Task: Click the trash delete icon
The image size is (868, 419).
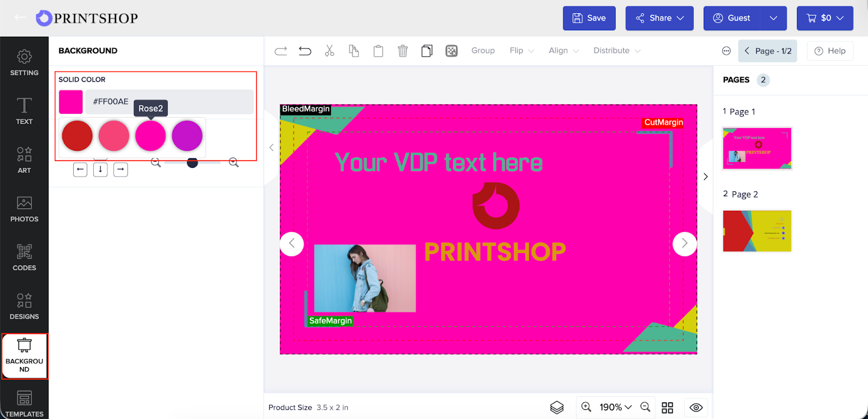Action: click(x=403, y=51)
